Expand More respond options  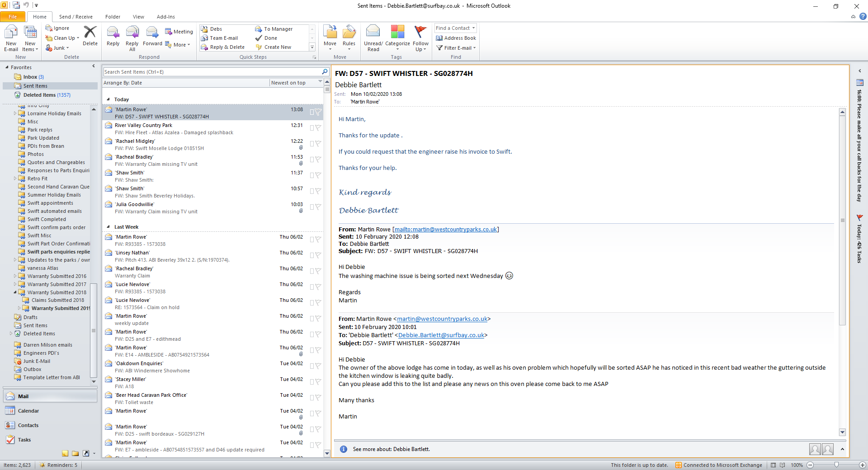click(x=178, y=45)
